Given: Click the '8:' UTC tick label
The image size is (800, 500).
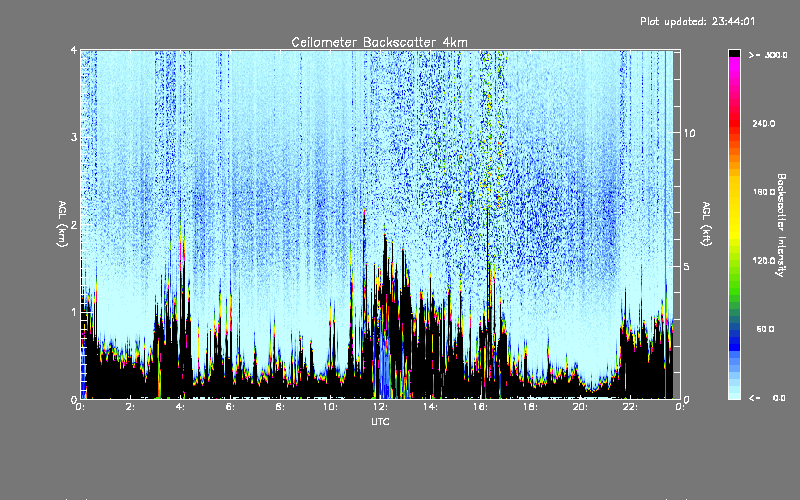Looking at the screenshot, I should pos(280,407).
